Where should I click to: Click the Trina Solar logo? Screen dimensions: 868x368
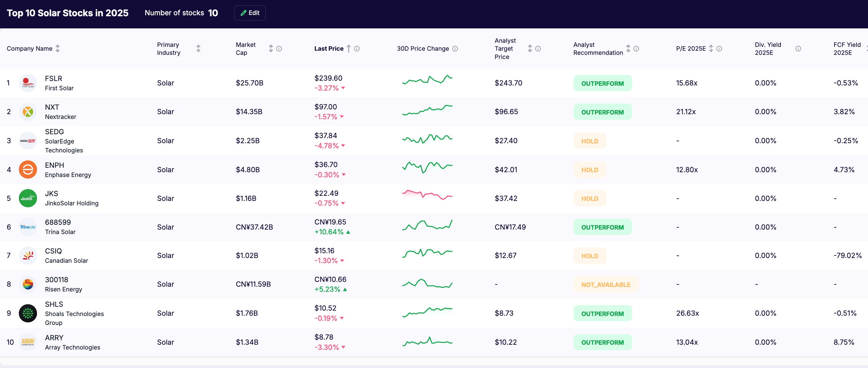click(x=28, y=227)
